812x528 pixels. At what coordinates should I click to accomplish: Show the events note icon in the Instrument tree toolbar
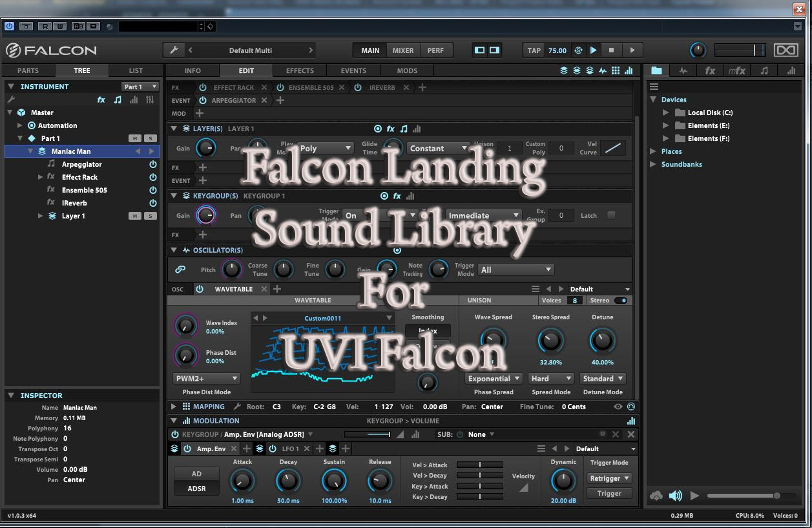click(x=118, y=100)
